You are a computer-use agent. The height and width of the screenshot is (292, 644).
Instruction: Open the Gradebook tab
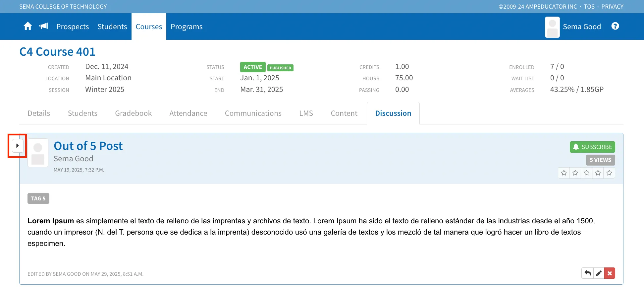pyautogui.click(x=133, y=113)
